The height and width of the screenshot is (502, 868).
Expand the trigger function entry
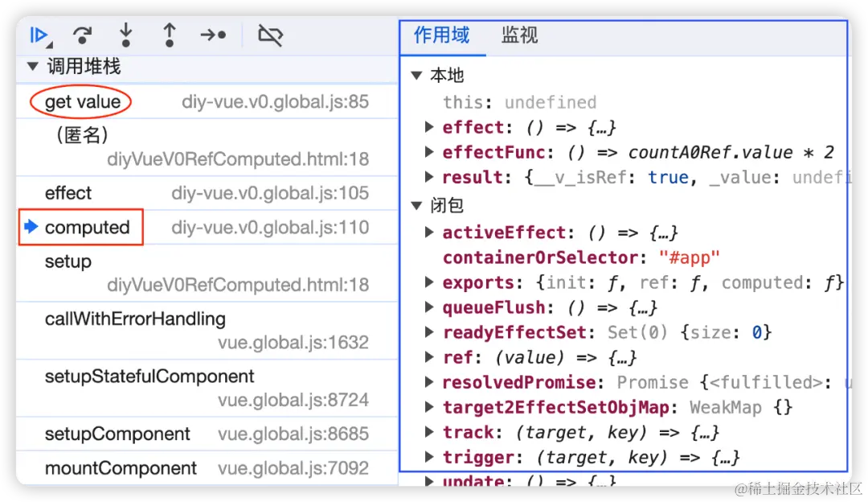click(x=429, y=457)
